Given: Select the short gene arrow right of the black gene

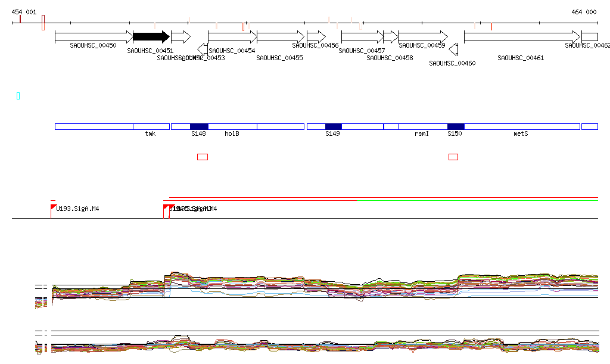Looking at the screenshot, I should [181, 37].
